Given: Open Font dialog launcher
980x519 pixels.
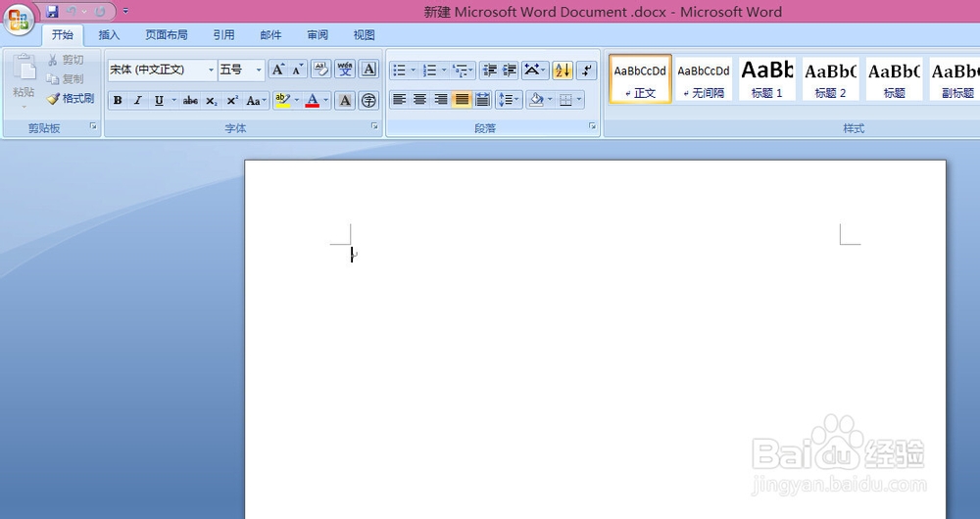Looking at the screenshot, I should tap(374, 126).
